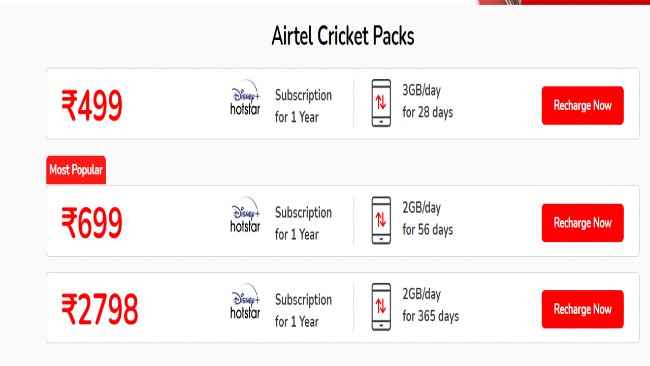Click the Disney+ Hotstar logo in ₹499 pack
The height and width of the screenshot is (366, 650).
(x=245, y=98)
